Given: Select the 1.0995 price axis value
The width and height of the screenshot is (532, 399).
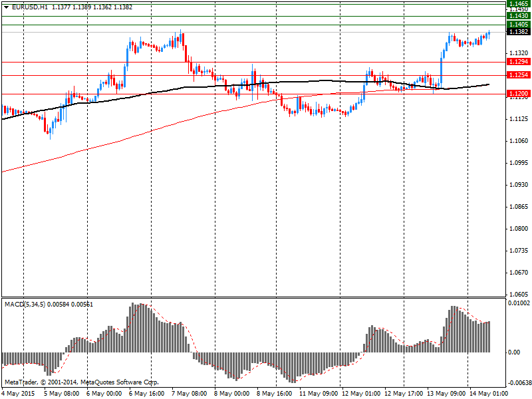Looking at the screenshot, I should point(519,163).
